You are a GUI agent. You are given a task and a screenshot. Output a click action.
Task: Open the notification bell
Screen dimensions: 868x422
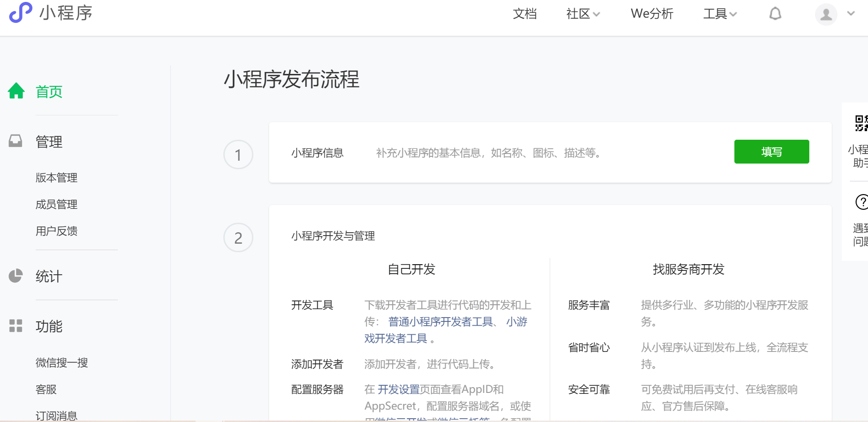775,14
